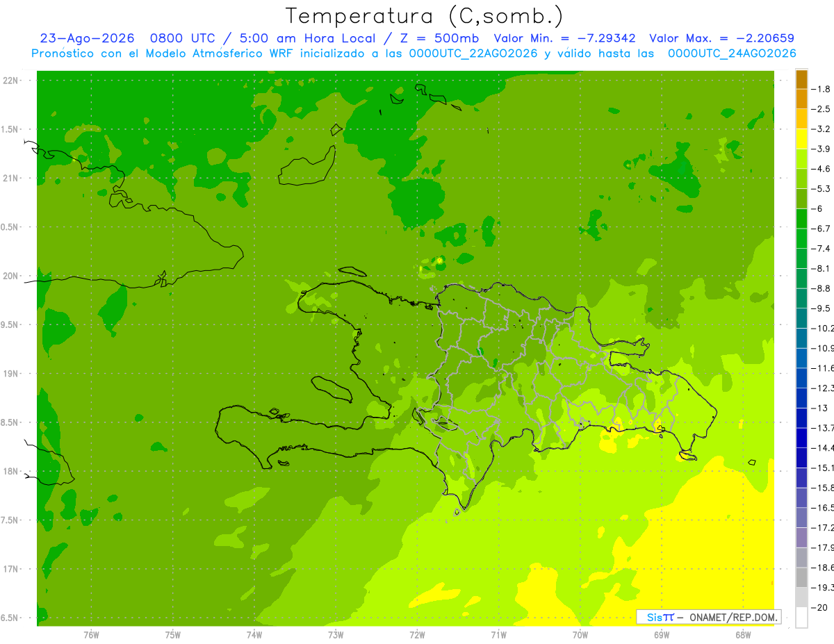Click the "-7.4" legend value

click(821, 248)
